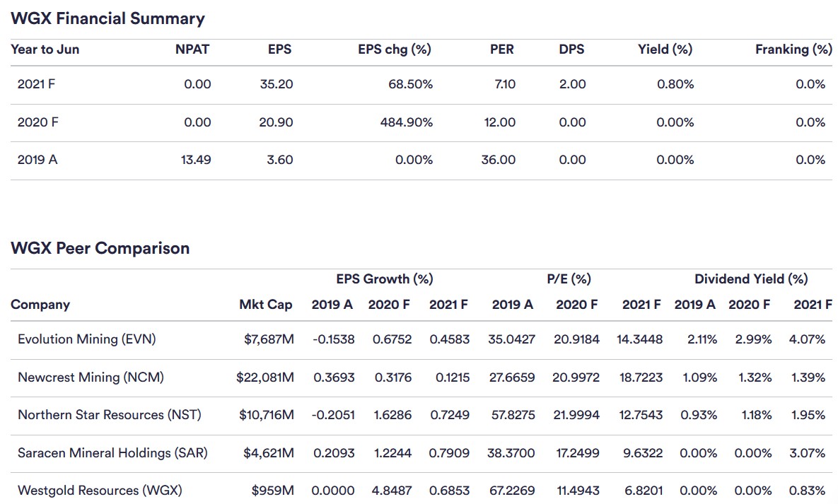This screenshot has width=838, height=504.
Task: Click the Franking (%) column header
Action: 793,49
